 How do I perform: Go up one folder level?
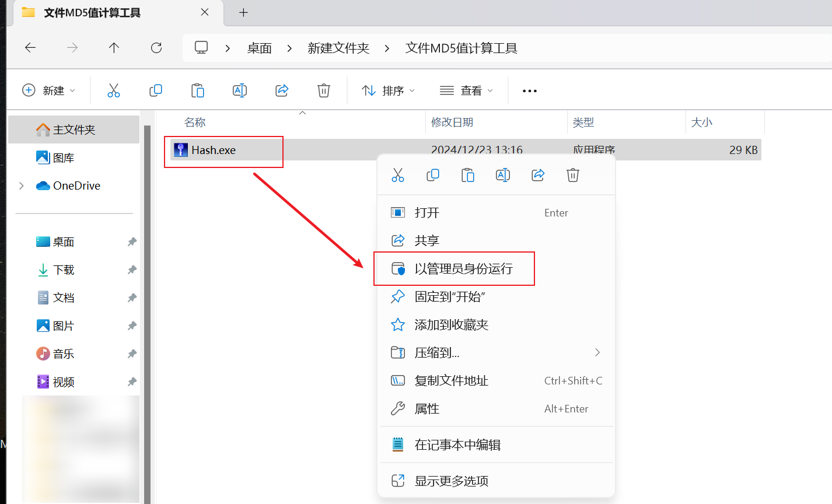coord(114,48)
